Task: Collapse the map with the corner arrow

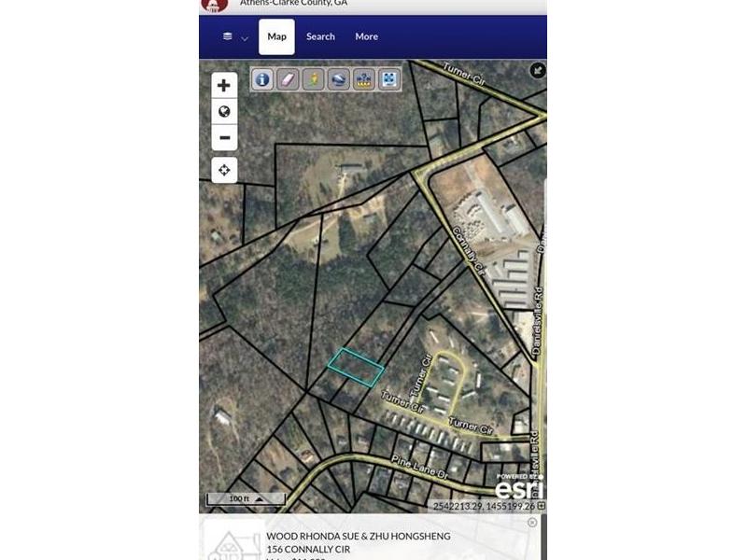Action: pos(538,71)
